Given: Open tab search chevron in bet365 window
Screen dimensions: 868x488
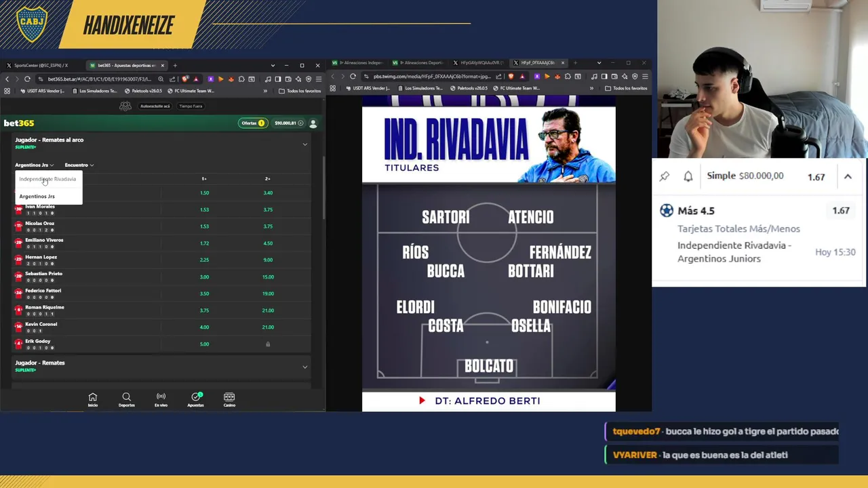Looking at the screenshot, I should point(273,66).
